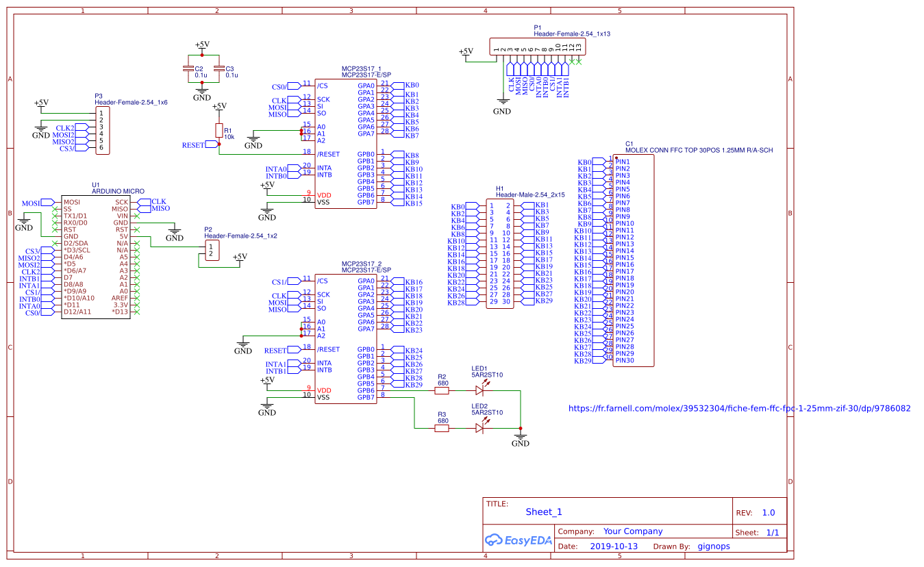Click 'Header-Female-2.54_1x13' label
This screenshot has height=567, width=924.
click(x=572, y=34)
